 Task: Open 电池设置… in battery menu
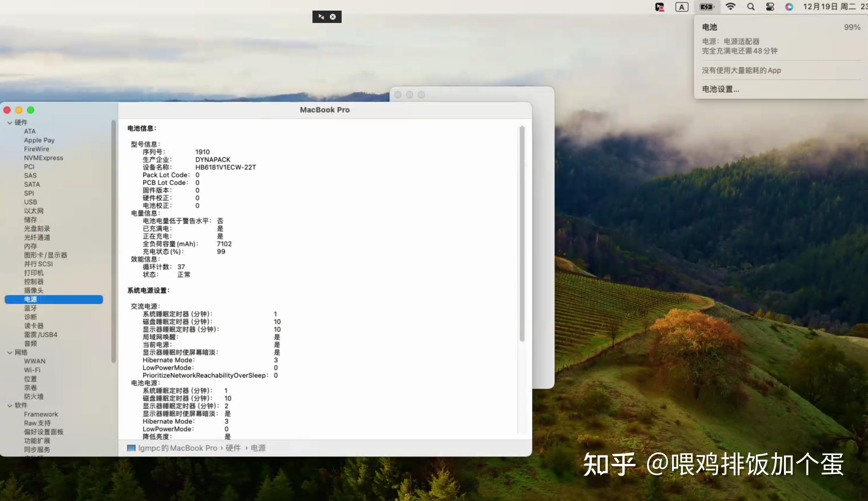(x=720, y=89)
